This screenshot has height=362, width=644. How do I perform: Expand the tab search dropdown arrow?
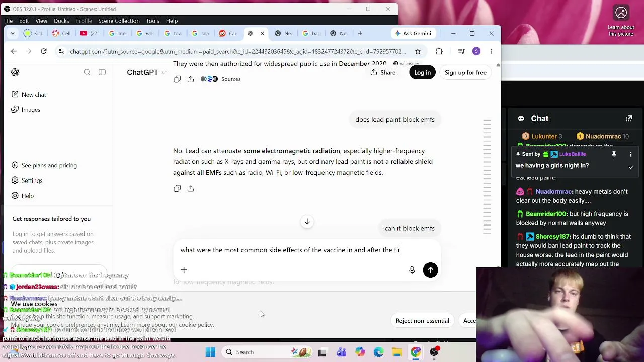pyautogui.click(x=13, y=33)
